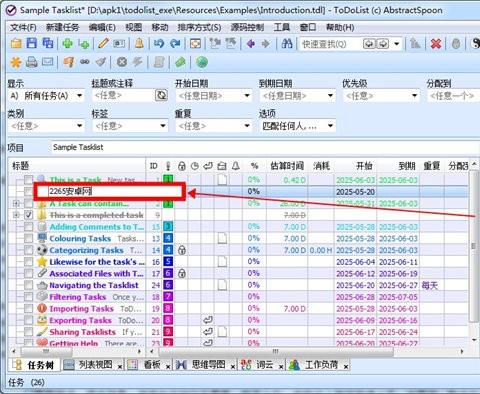Viewport: 480px width, 394px height.
Task: Open the 重复 recurrence dropdown
Action: point(247,126)
